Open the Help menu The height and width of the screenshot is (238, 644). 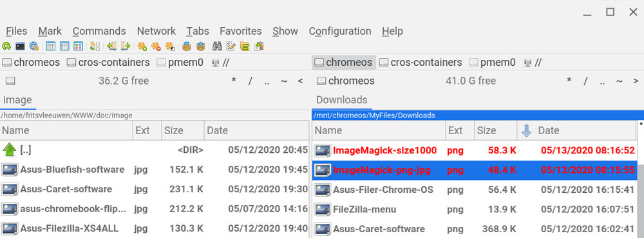(392, 31)
